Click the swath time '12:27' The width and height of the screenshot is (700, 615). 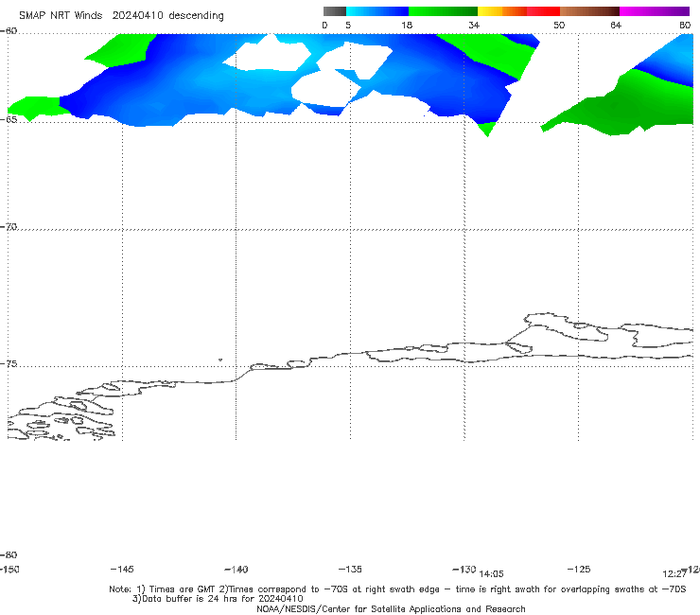pos(674,574)
